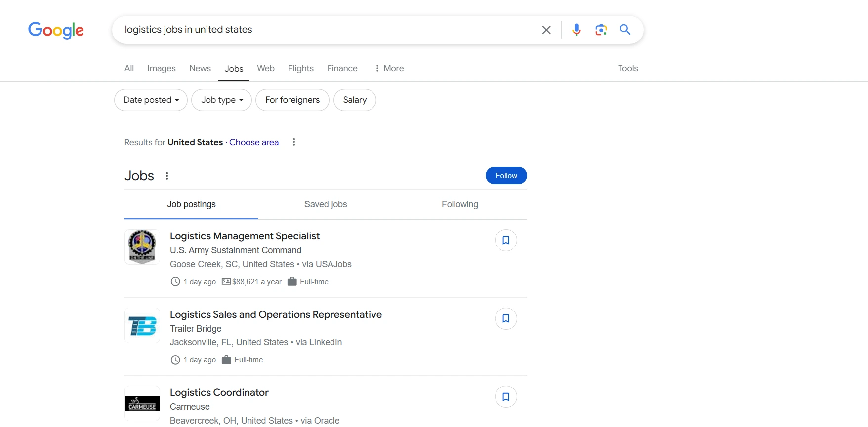This screenshot has height=427, width=868.
Task: Bookmark the Trailer Bridge job
Action: (x=506, y=318)
